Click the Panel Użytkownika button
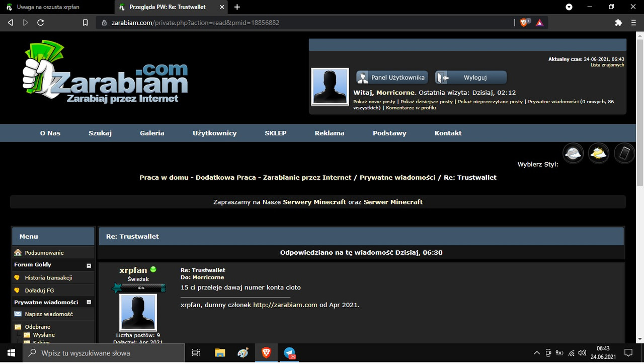 click(392, 78)
